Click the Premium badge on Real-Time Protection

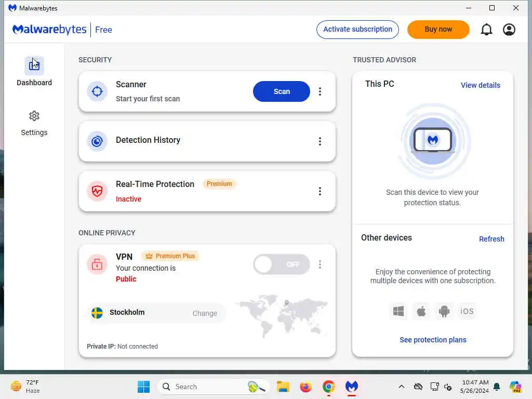click(219, 183)
